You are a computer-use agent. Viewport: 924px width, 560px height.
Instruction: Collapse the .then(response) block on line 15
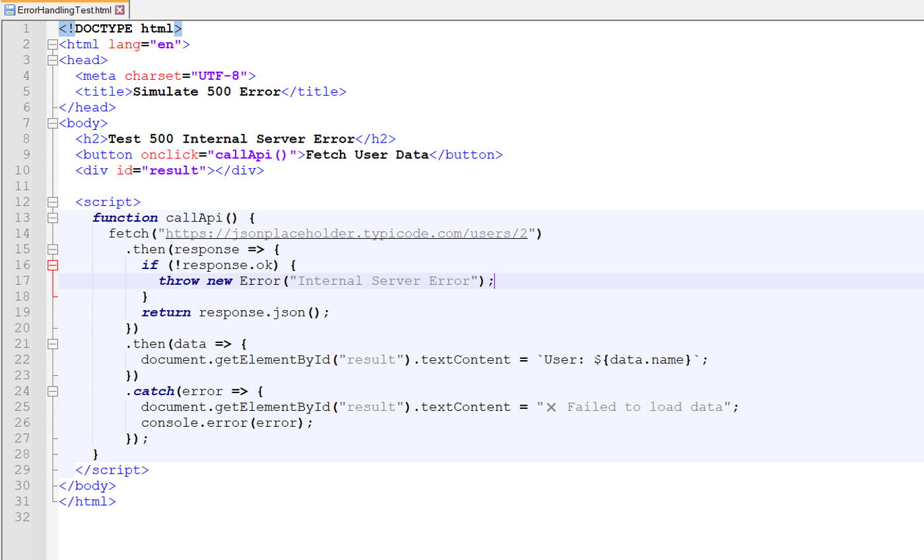click(53, 249)
